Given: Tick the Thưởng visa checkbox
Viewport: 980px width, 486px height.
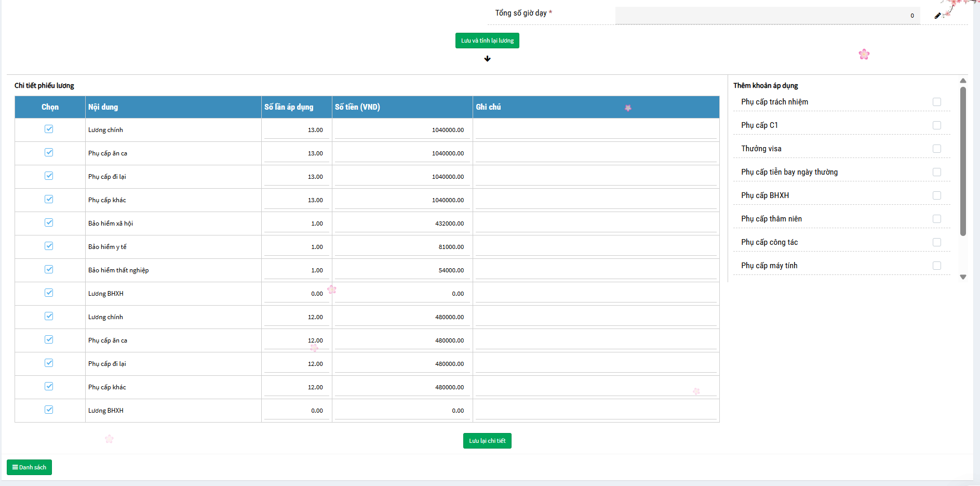Looking at the screenshot, I should click(x=936, y=149).
